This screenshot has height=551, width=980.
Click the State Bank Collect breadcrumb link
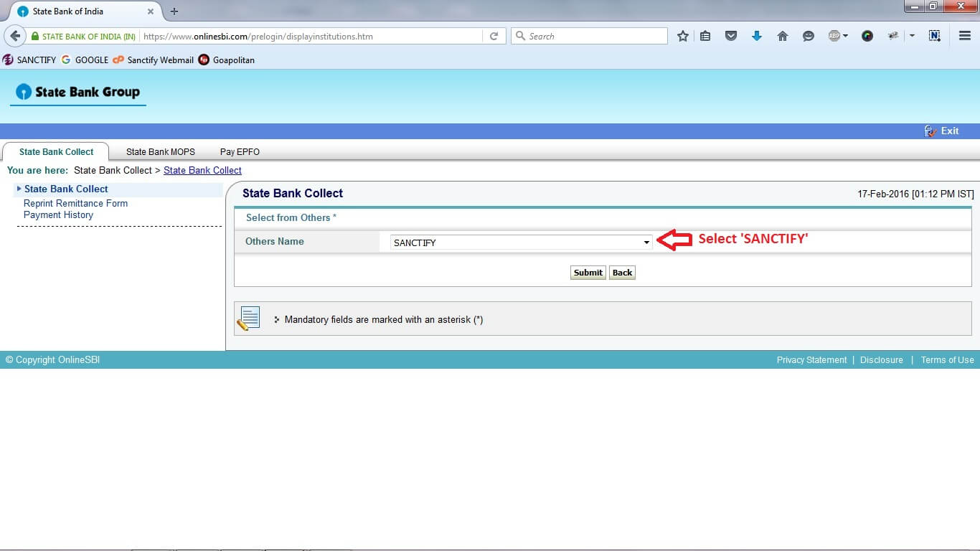coord(202,170)
